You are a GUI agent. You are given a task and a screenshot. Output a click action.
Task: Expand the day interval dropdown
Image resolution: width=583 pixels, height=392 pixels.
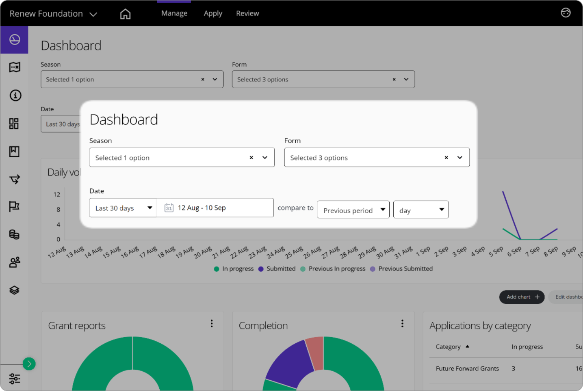(x=421, y=210)
